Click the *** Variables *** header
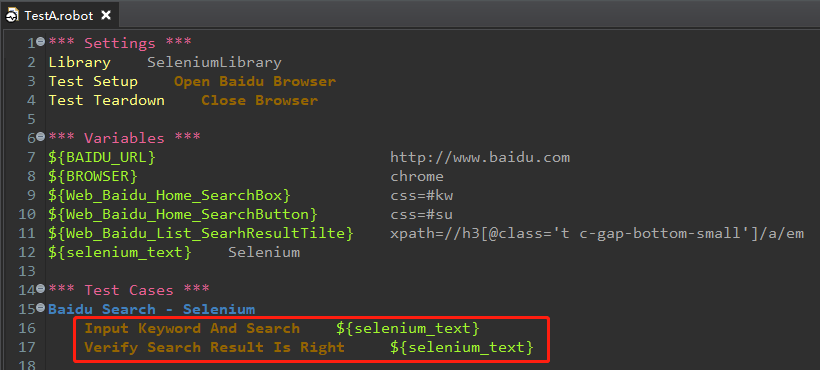The image size is (820, 370). pyautogui.click(x=124, y=138)
